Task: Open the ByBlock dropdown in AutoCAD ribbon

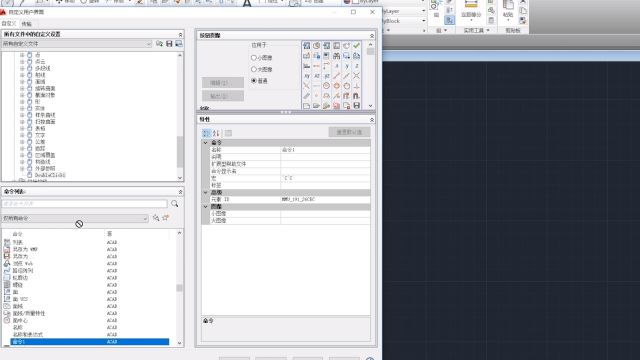Action: [x=423, y=21]
